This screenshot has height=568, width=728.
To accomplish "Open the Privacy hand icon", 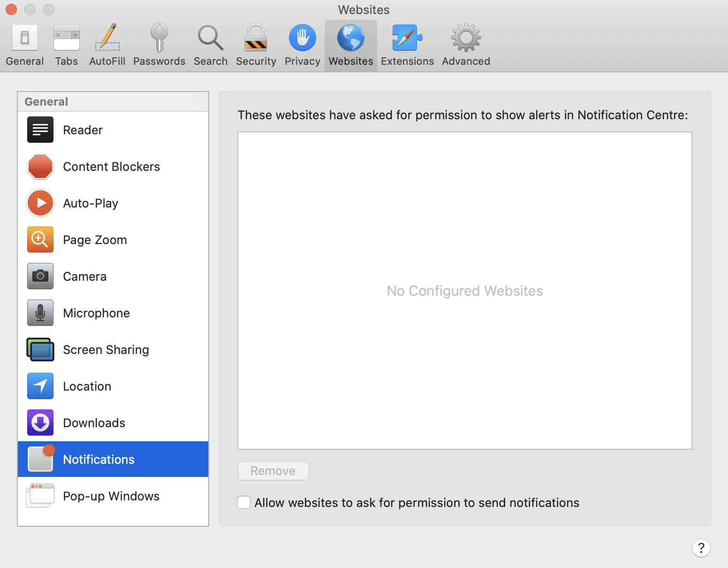I will tap(303, 38).
